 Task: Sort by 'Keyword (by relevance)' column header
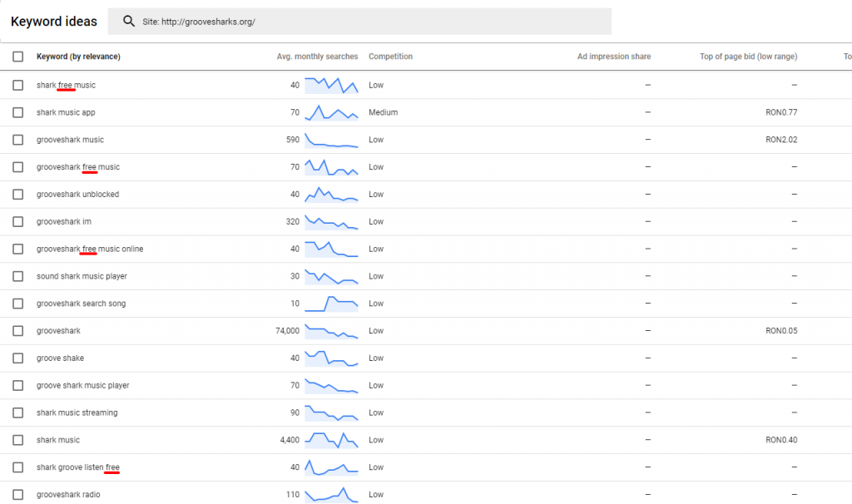(x=78, y=57)
